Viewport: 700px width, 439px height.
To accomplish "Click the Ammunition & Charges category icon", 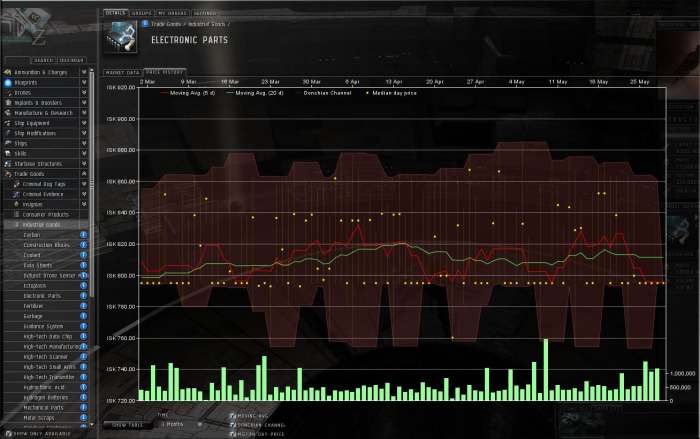I will pyautogui.click(x=8, y=72).
